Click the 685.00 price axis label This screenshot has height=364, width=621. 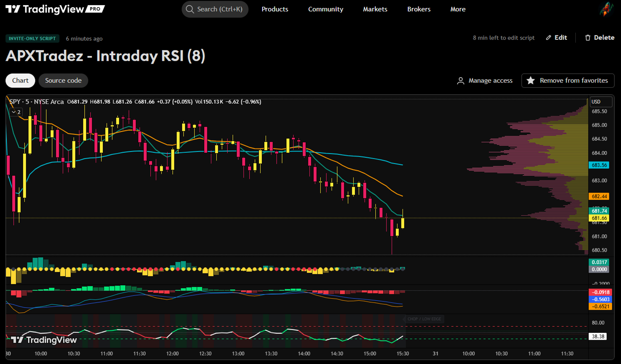coord(599,125)
